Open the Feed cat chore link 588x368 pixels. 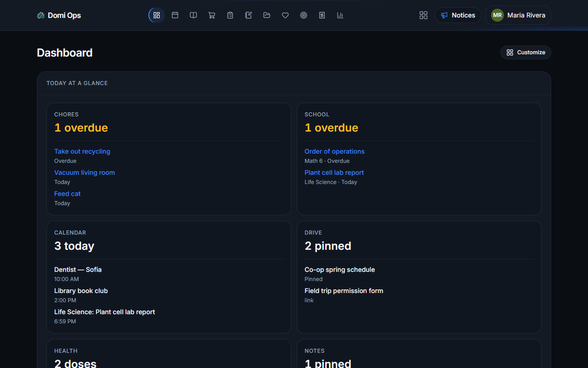point(68,194)
